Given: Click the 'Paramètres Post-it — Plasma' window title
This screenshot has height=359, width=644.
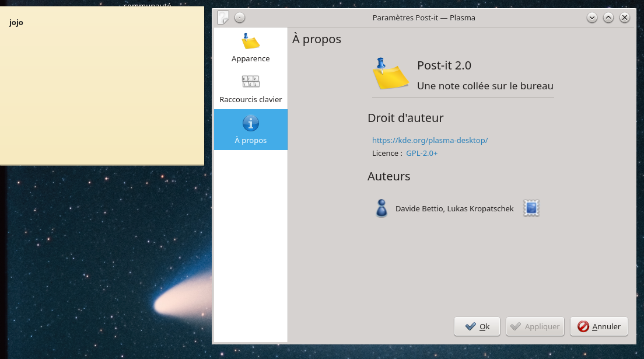Looking at the screenshot, I should 424,18.
